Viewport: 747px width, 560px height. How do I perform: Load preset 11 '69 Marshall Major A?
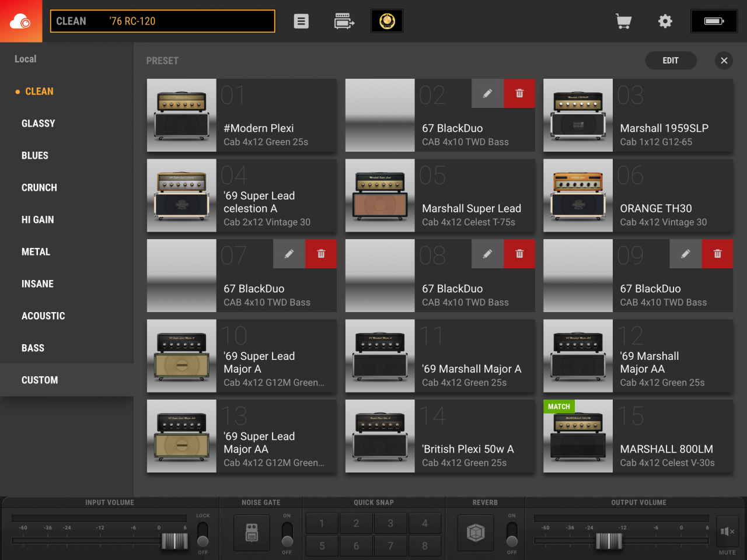pyautogui.click(x=440, y=356)
